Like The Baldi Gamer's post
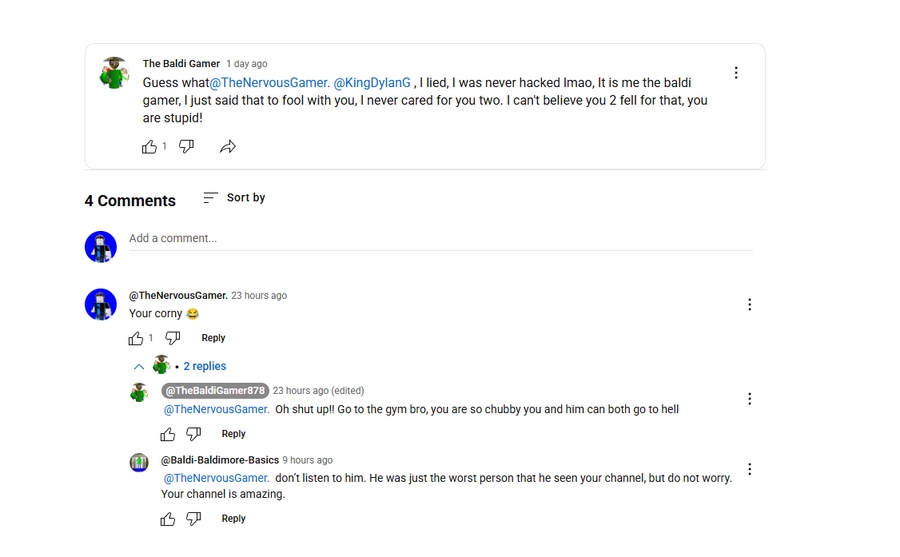 150,147
